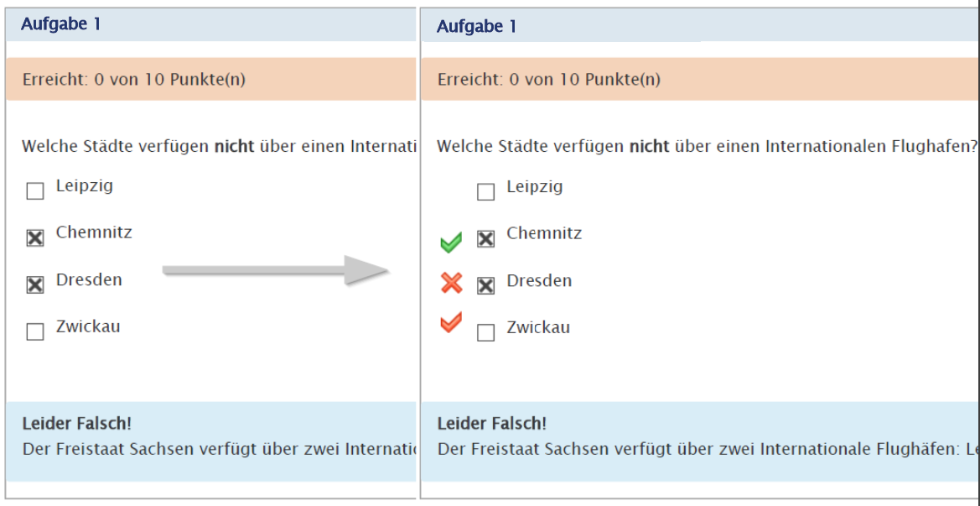Viewport: 980px width, 506px height.
Task: Click 'Leider Falsch!' feedback in left panel
Action: 76,424
